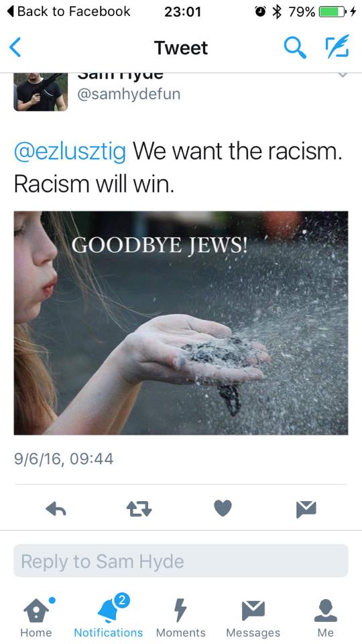Tap the profile avatar thumbnail
362x644 pixels.
(41, 92)
